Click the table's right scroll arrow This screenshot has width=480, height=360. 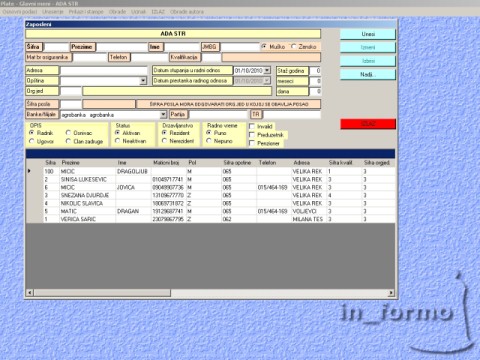391,293
